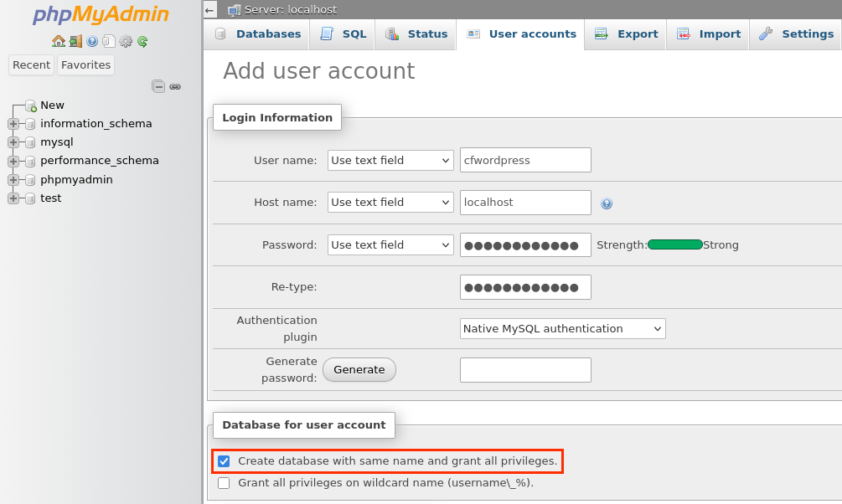Viewport: 842px width, 504px height.
Task: Reload navigation panel with green refresh icon
Action: [142, 41]
